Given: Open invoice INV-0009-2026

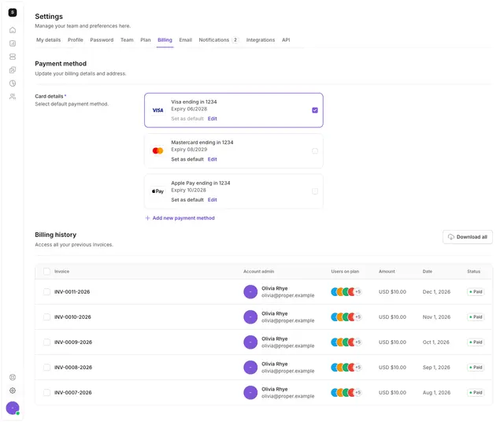Looking at the screenshot, I should click(73, 342).
